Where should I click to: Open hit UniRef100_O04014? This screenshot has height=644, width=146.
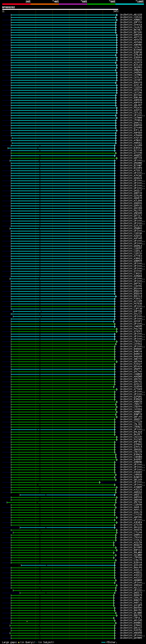pos(131,25)
